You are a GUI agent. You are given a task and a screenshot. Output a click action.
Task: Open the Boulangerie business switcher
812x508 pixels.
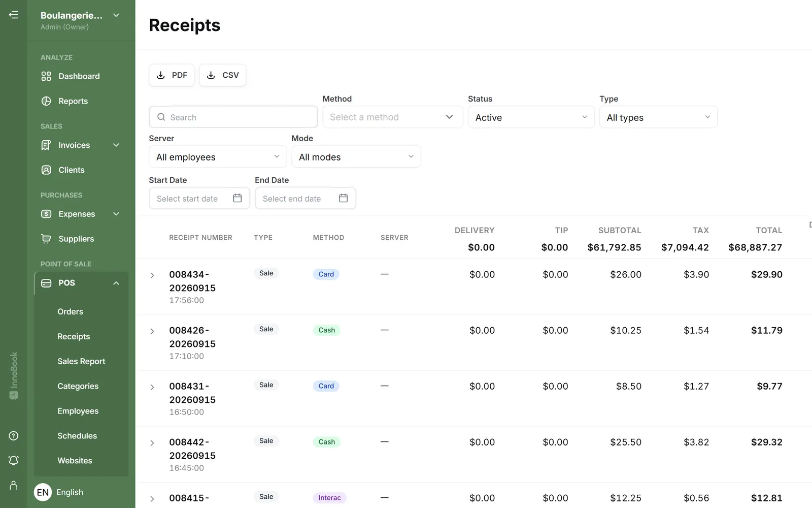(x=81, y=20)
